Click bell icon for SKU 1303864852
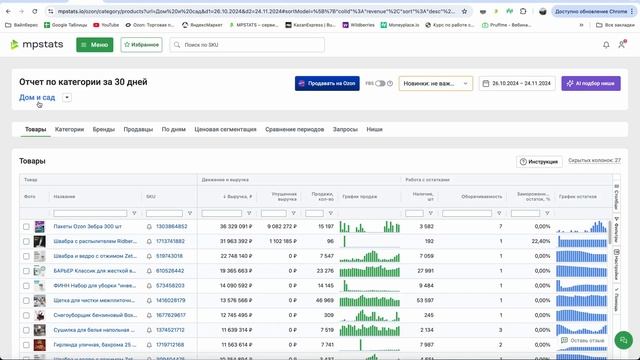The image size is (640, 360). [149, 227]
